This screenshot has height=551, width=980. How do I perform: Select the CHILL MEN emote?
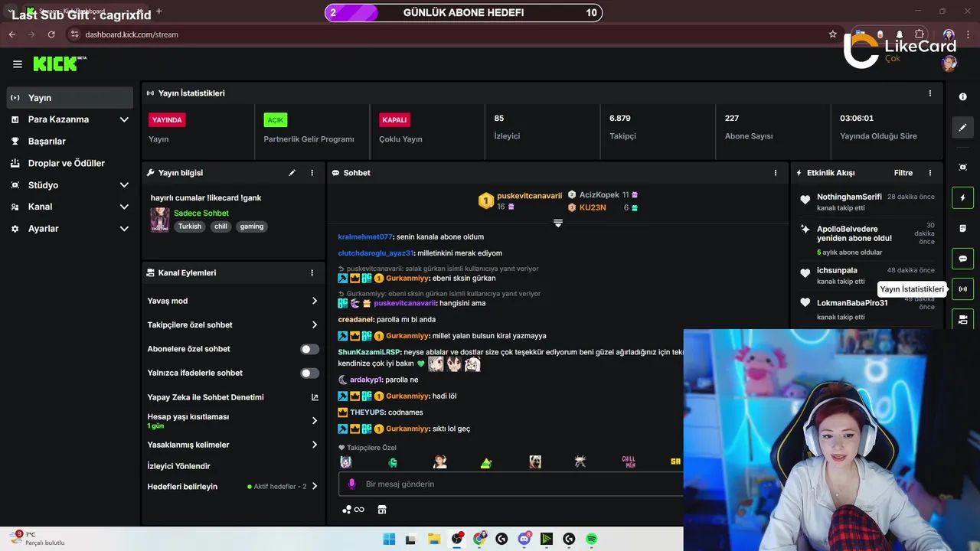629,462
